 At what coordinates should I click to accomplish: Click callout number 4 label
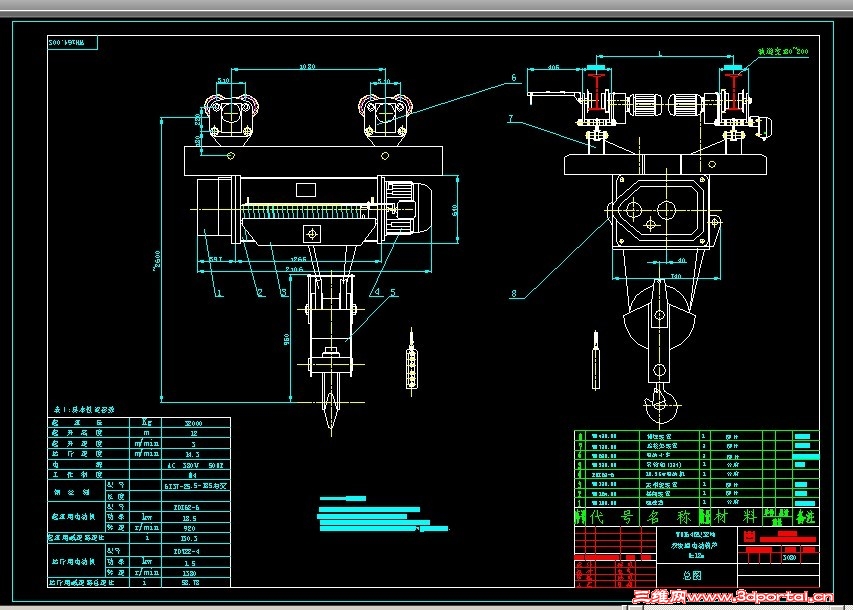pyautogui.click(x=377, y=293)
